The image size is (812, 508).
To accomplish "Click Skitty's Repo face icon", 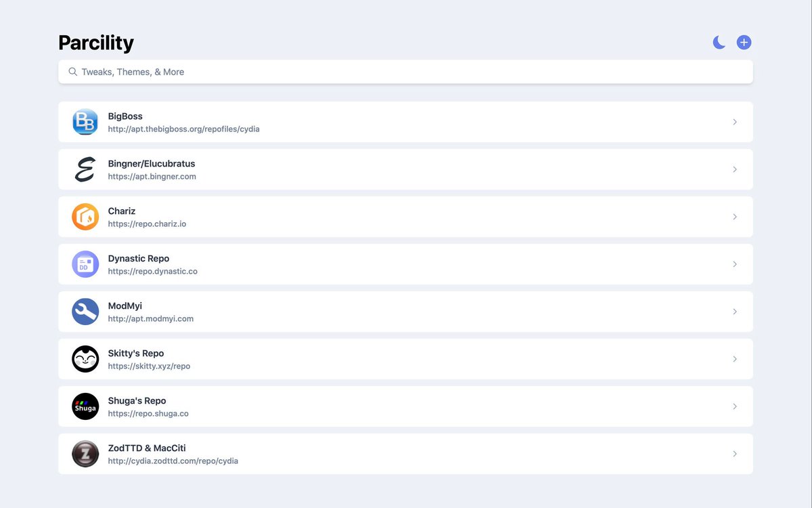I will [85, 359].
